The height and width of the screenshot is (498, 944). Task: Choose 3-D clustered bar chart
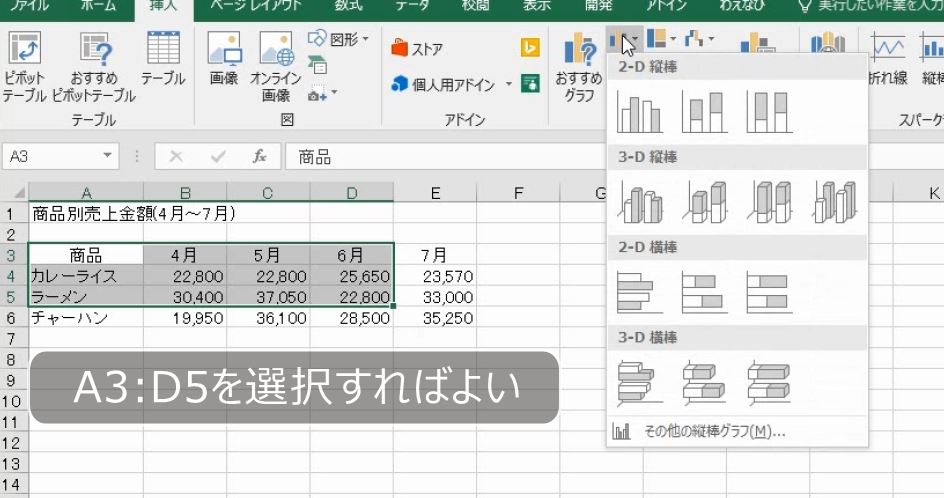pyautogui.click(x=639, y=383)
